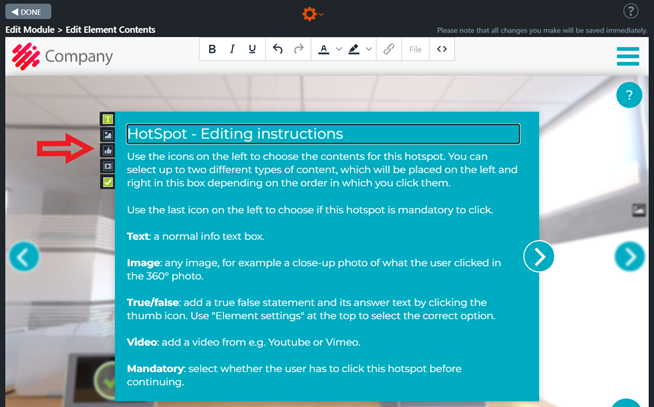Edit the HotSpot title field

[x=323, y=134]
